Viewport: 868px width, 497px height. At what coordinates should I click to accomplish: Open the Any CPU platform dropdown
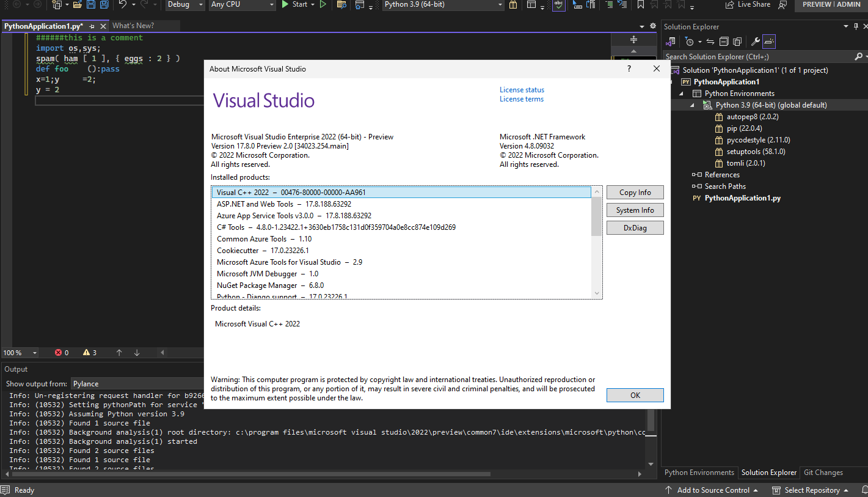click(x=242, y=5)
